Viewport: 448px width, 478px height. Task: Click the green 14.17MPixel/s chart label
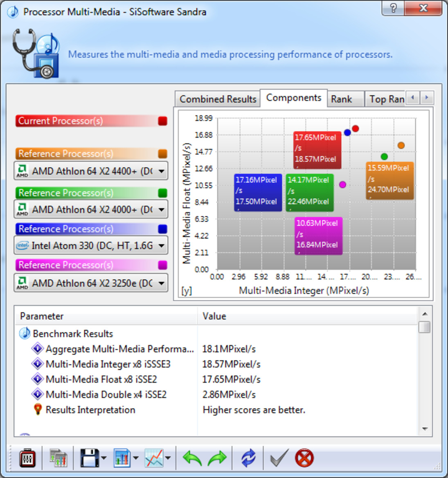click(x=310, y=192)
